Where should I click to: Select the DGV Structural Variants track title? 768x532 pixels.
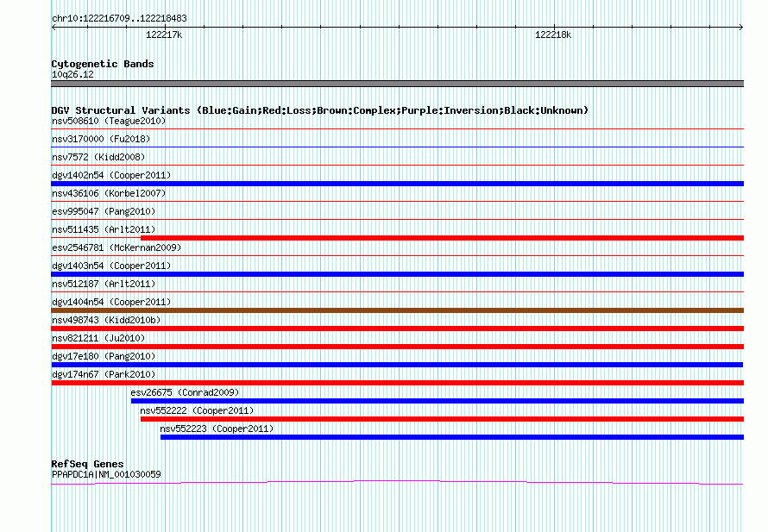pos(319,110)
